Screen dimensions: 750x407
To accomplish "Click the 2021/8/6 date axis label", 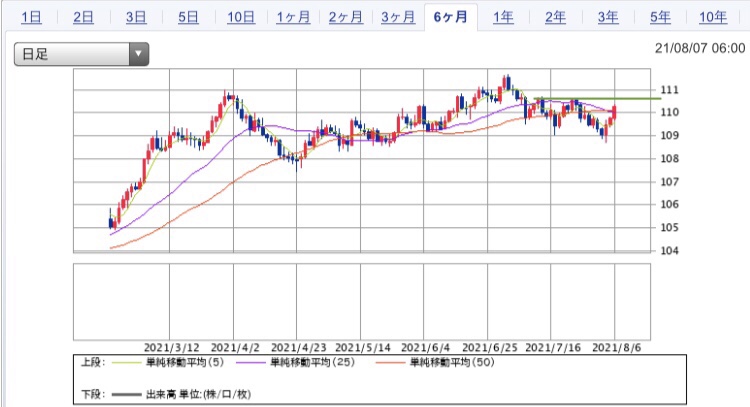I will coord(617,348).
